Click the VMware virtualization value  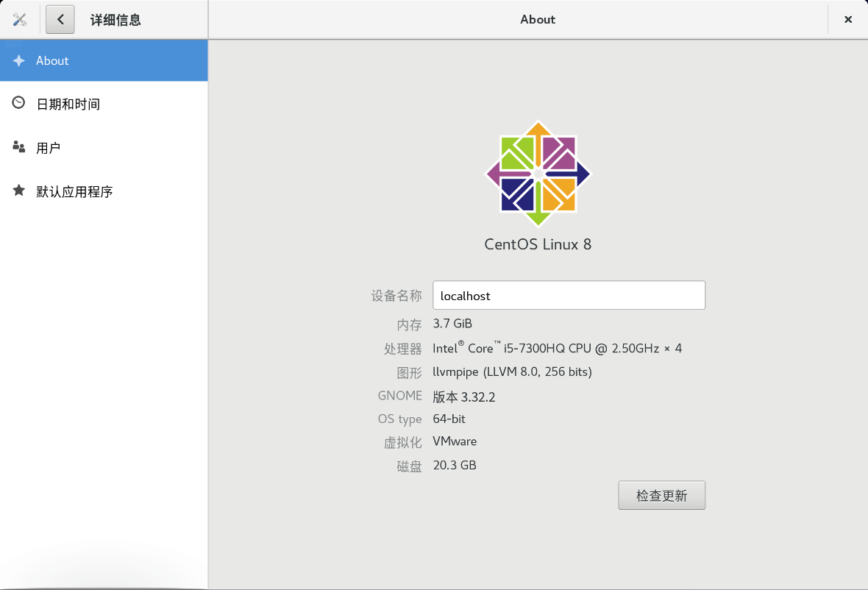(x=455, y=441)
